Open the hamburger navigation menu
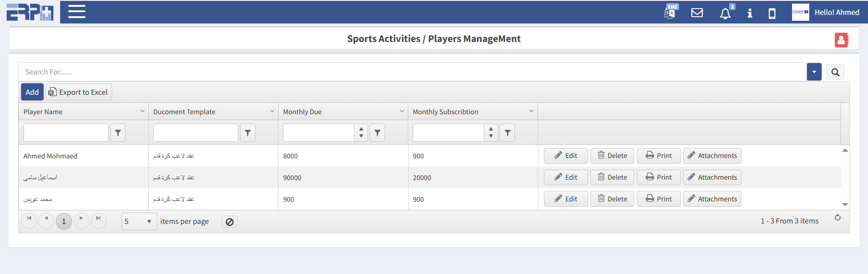This screenshot has width=868, height=274. point(77,12)
